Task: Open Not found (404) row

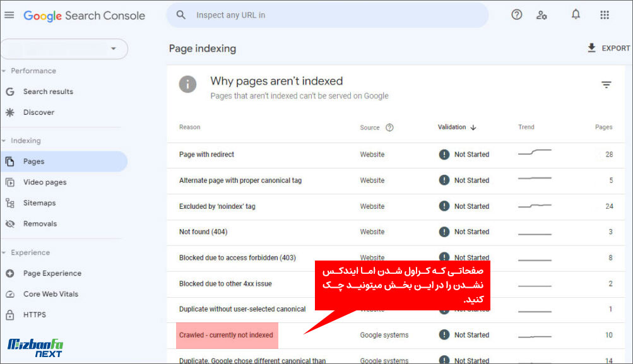Action: coord(396,232)
